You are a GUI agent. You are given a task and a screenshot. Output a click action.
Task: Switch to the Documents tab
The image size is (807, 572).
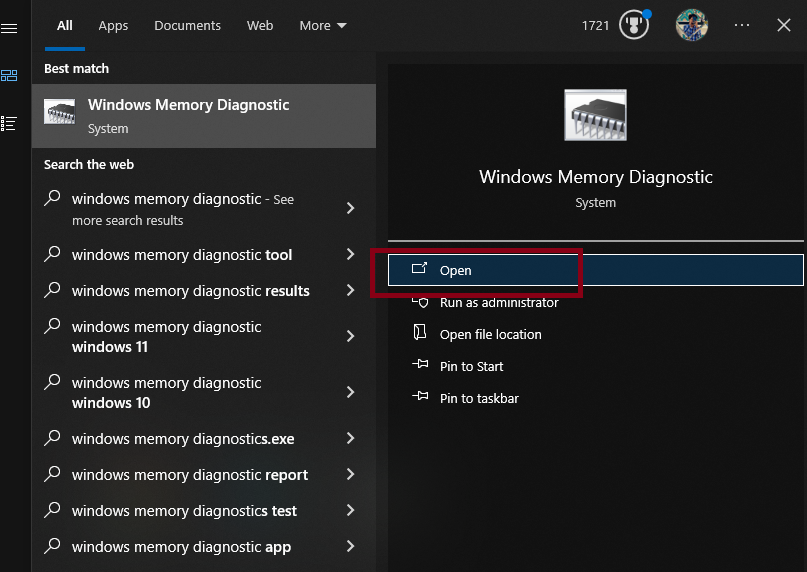click(x=186, y=26)
